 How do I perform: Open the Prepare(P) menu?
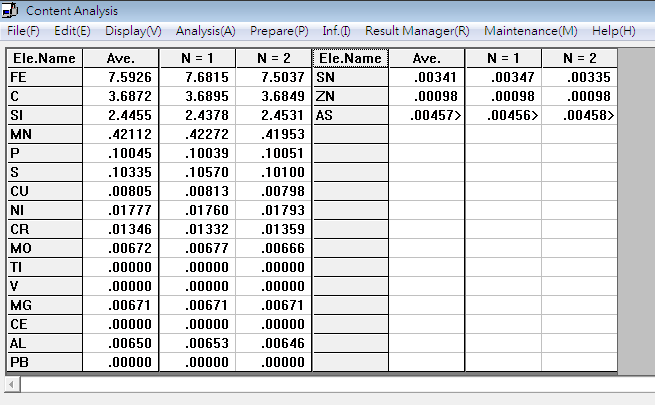[279, 31]
